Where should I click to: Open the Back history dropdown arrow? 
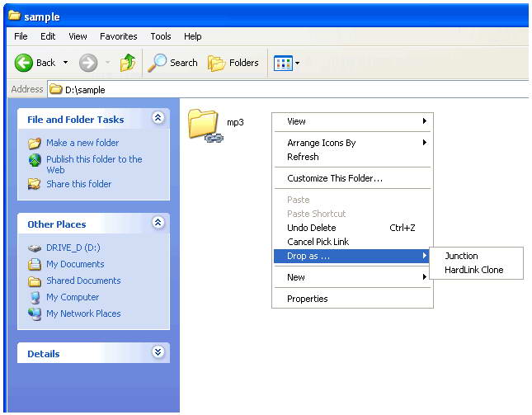[x=66, y=63]
